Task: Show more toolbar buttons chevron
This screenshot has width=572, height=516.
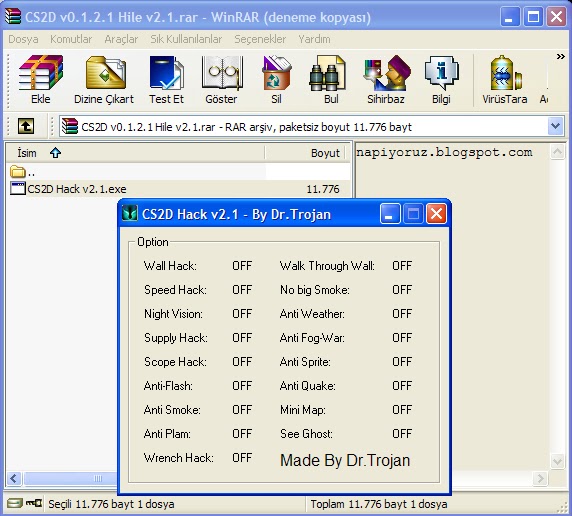Action: [x=561, y=56]
